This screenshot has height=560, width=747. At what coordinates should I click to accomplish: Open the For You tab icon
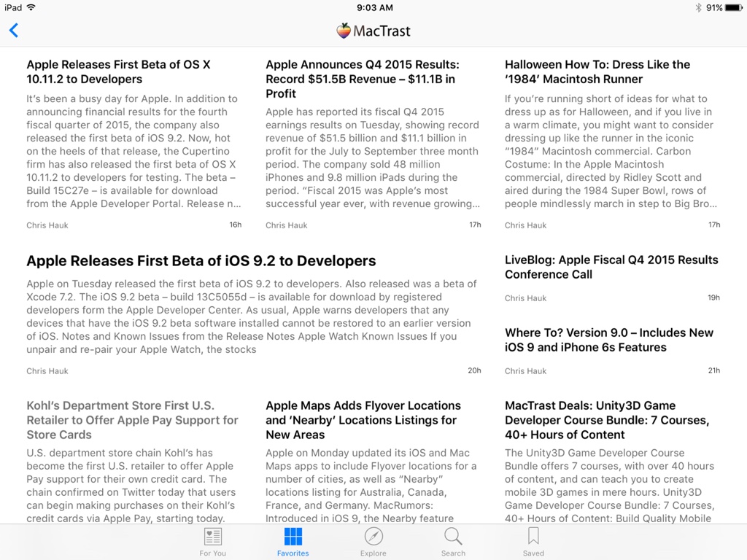(x=212, y=537)
